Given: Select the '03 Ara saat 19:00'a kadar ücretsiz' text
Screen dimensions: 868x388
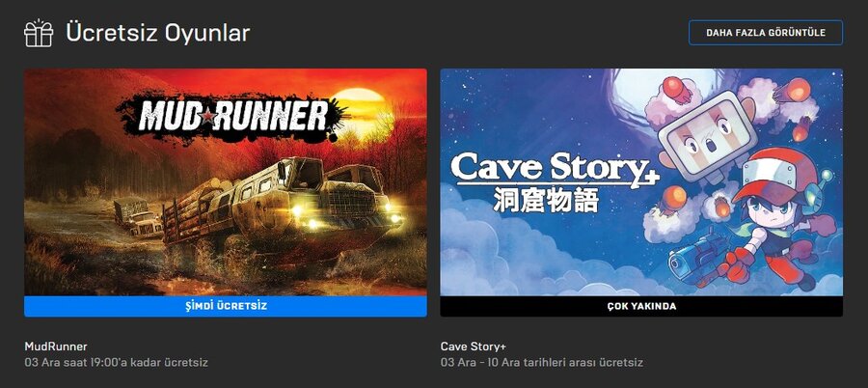Looking at the screenshot, I should pos(117,363).
